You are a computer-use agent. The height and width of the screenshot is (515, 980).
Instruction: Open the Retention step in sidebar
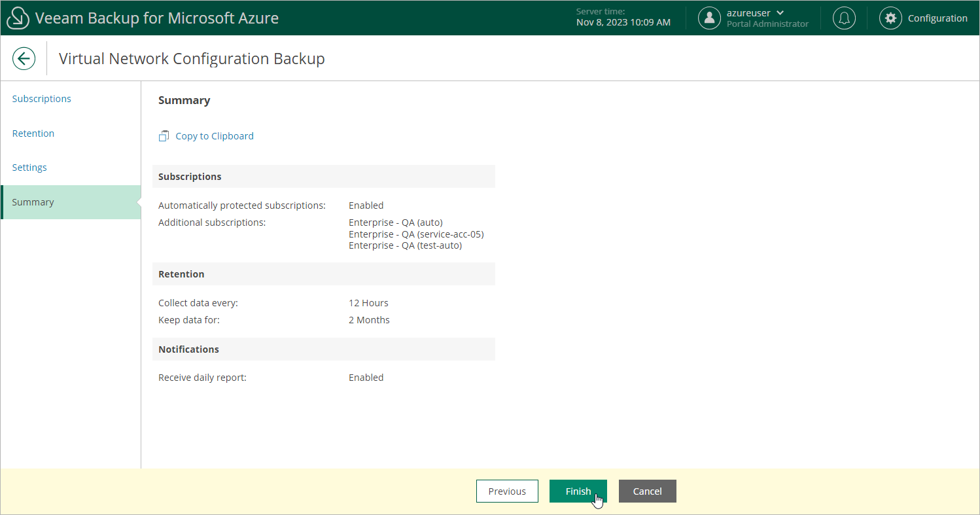pyautogui.click(x=33, y=133)
